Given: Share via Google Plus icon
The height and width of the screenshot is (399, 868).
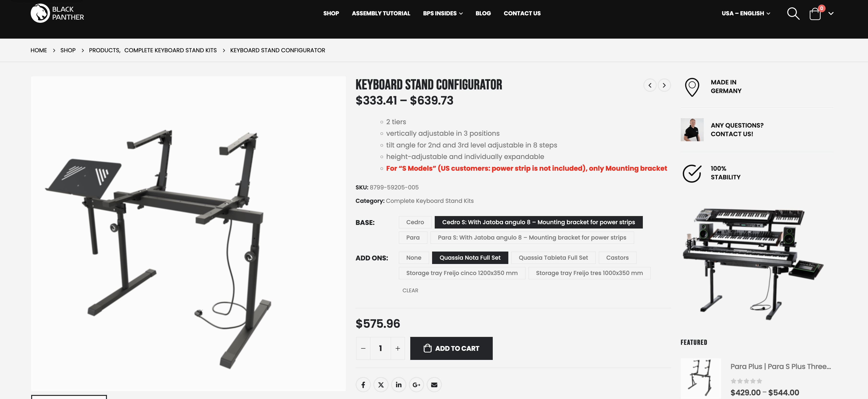Looking at the screenshot, I should click(x=416, y=385).
